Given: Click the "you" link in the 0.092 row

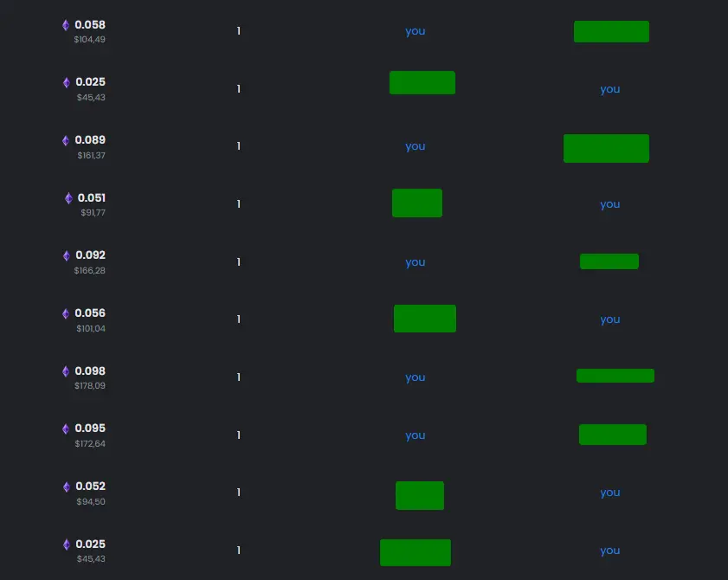Looking at the screenshot, I should [415, 262].
